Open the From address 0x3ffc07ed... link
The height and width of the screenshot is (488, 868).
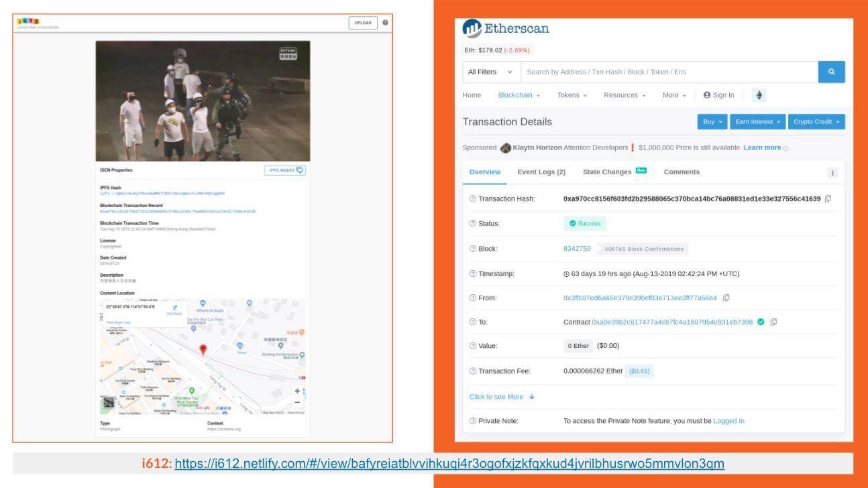pos(640,298)
